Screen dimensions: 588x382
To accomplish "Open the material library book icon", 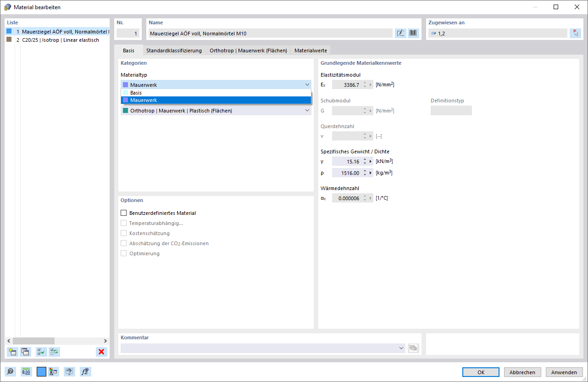I will click(x=413, y=33).
